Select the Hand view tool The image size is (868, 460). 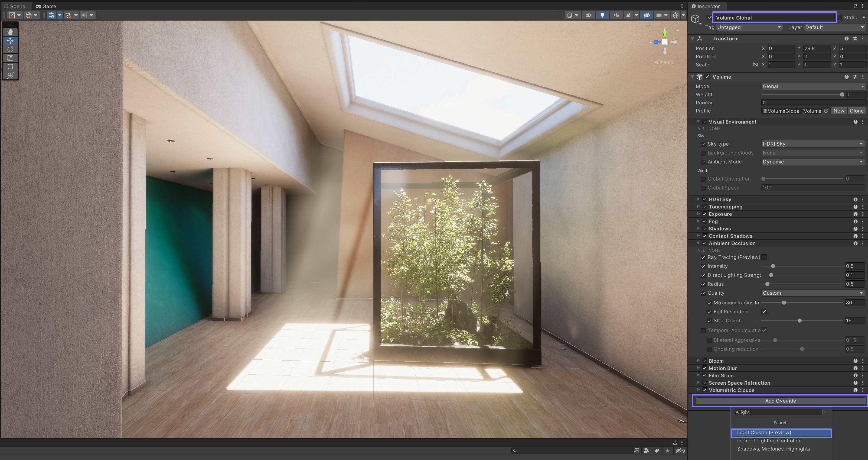click(10, 32)
